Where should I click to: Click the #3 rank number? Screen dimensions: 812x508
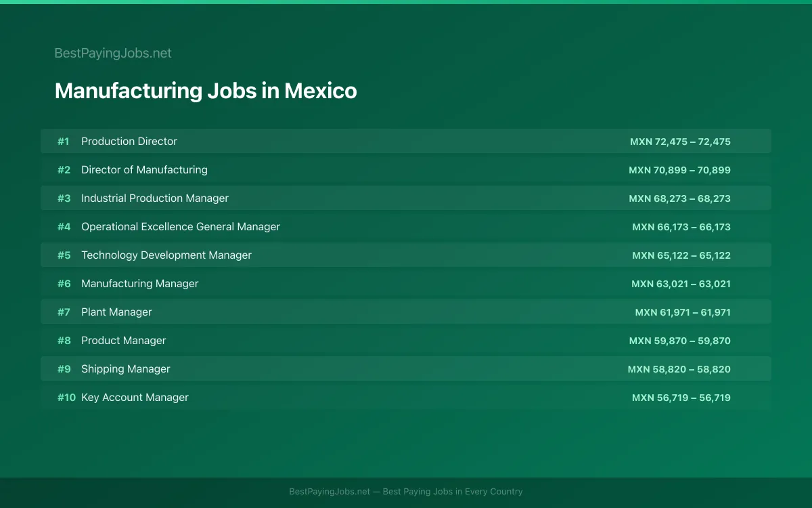pos(64,198)
